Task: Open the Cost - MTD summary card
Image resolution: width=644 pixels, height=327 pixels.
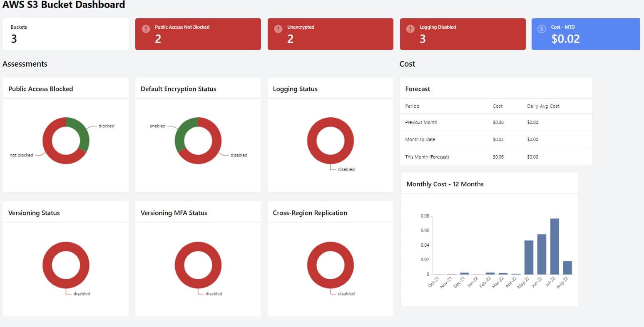Action: (585, 34)
